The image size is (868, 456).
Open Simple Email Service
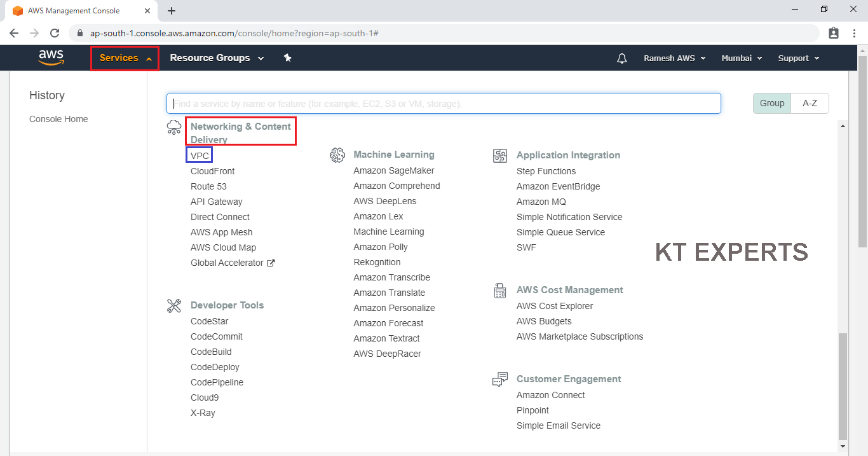pos(559,425)
